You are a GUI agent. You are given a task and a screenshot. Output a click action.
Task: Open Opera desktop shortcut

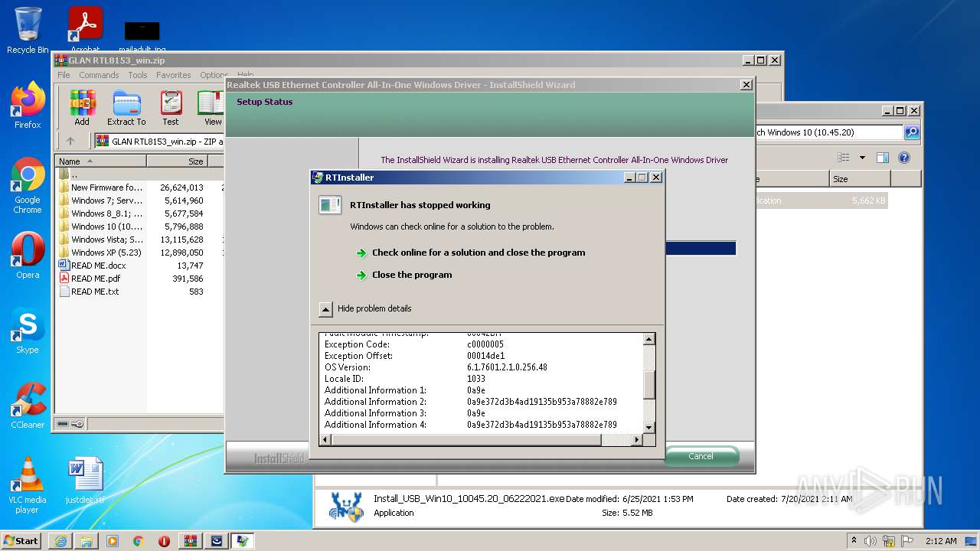(x=28, y=256)
